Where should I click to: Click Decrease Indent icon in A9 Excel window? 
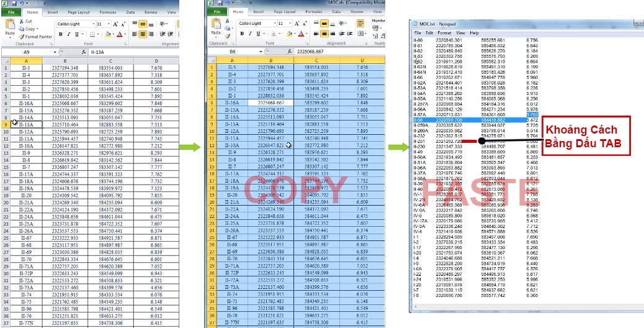[x=163, y=34]
